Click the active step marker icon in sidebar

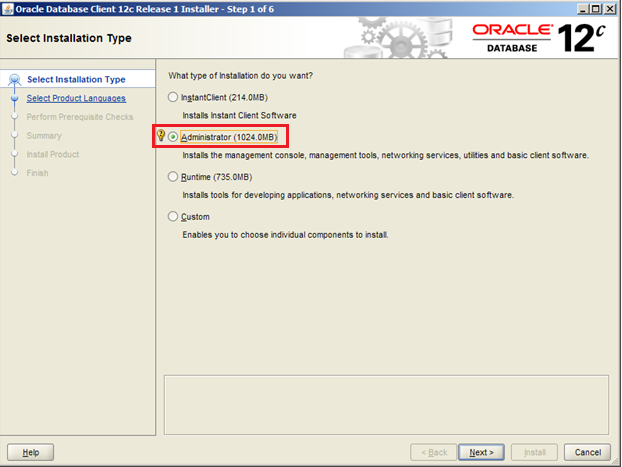[x=15, y=79]
